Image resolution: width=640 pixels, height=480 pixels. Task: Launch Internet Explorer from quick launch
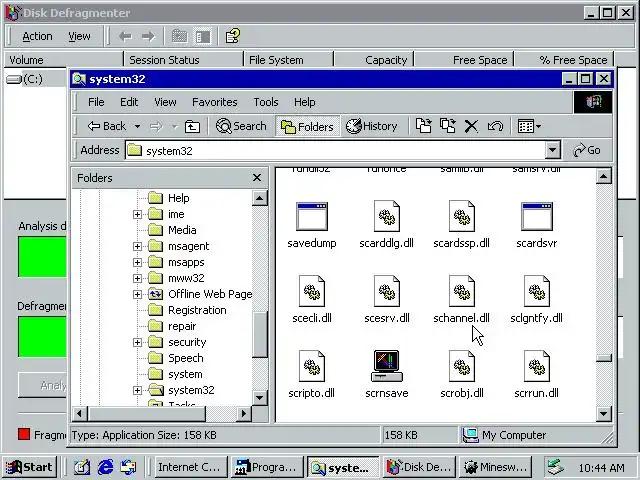click(x=105, y=467)
